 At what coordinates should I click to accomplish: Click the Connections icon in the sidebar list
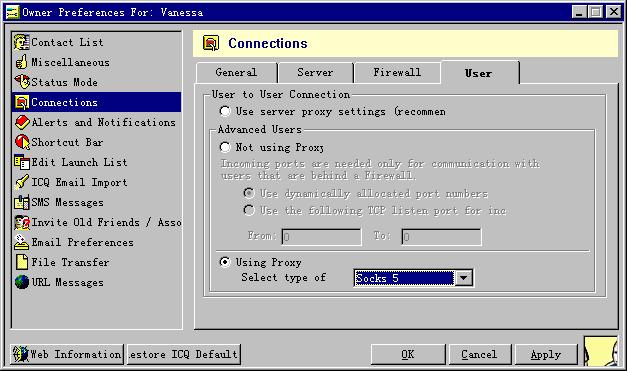[22, 102]
